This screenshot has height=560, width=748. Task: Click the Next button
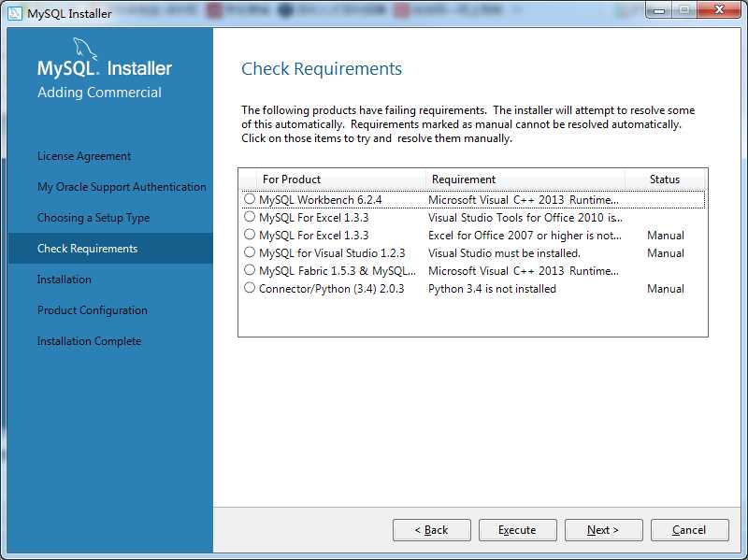click(603, 530)
